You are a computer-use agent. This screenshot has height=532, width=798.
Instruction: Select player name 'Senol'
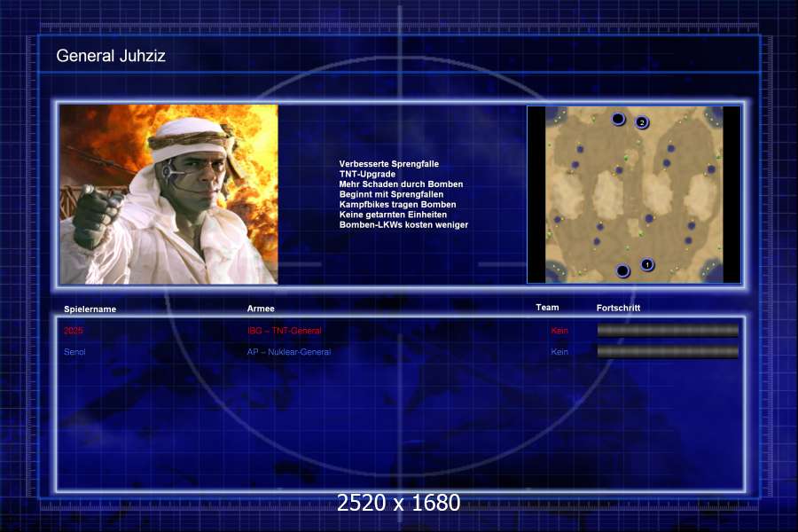[x=74, y=352]
